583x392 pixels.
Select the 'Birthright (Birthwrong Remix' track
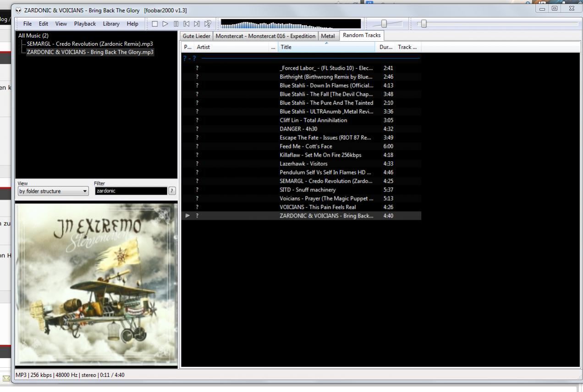[301, 76]
